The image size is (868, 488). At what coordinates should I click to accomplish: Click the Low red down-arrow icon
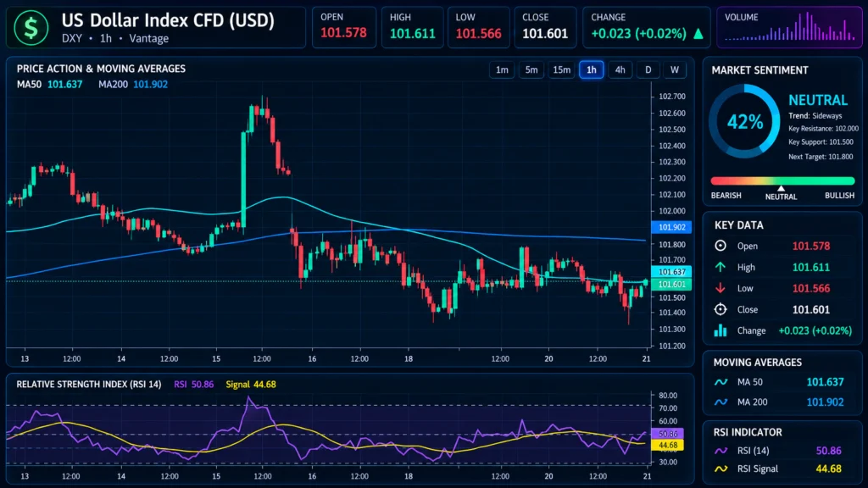point(721,288)
